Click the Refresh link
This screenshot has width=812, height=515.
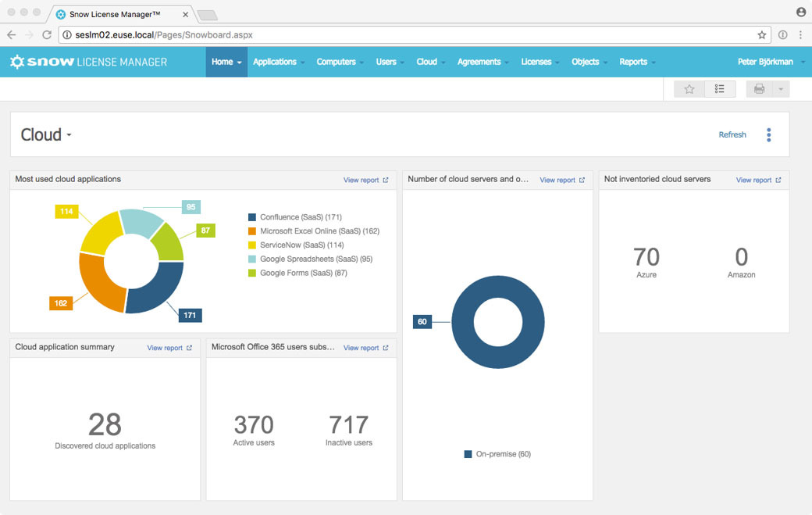coord(732,135)
